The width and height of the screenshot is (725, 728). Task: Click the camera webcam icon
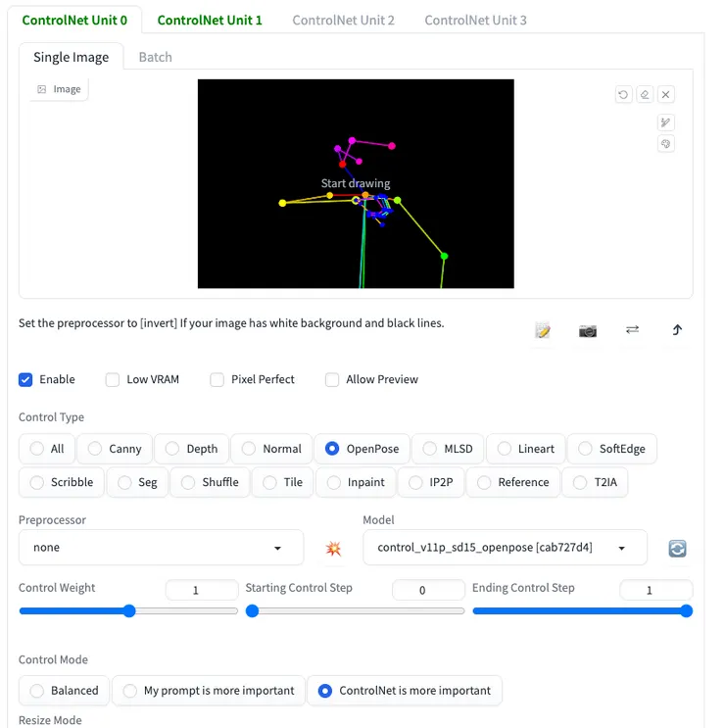pyautogui.click(x=588, y=330)
